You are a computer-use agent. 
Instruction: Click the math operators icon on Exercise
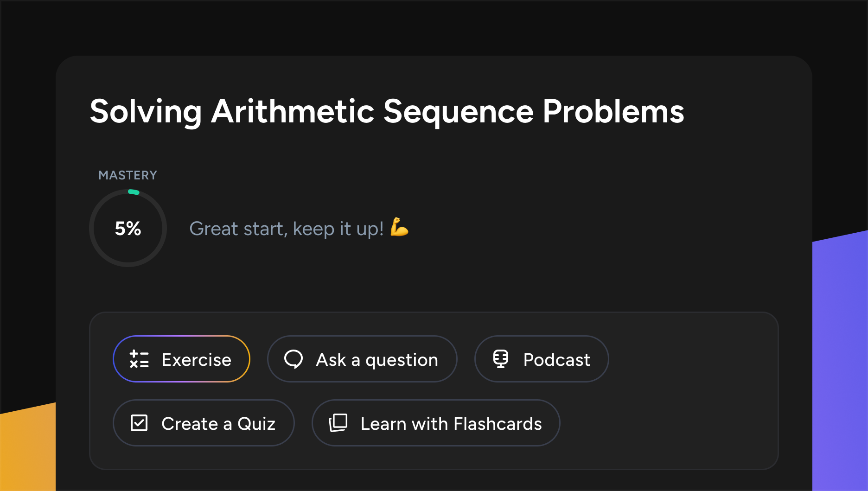click(x=139, y=359)
